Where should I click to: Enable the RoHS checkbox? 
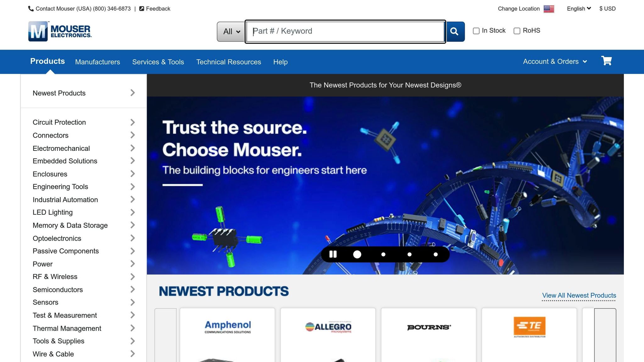[x=517, y=31]
